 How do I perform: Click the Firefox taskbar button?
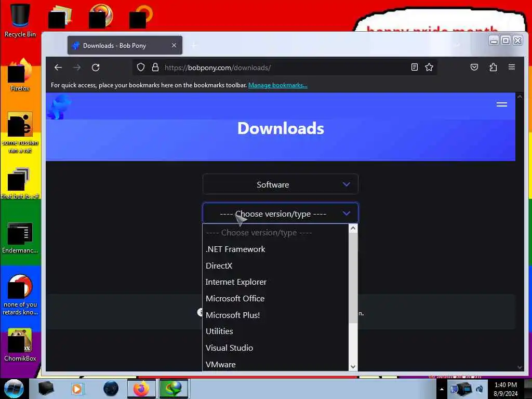(141, 389)
